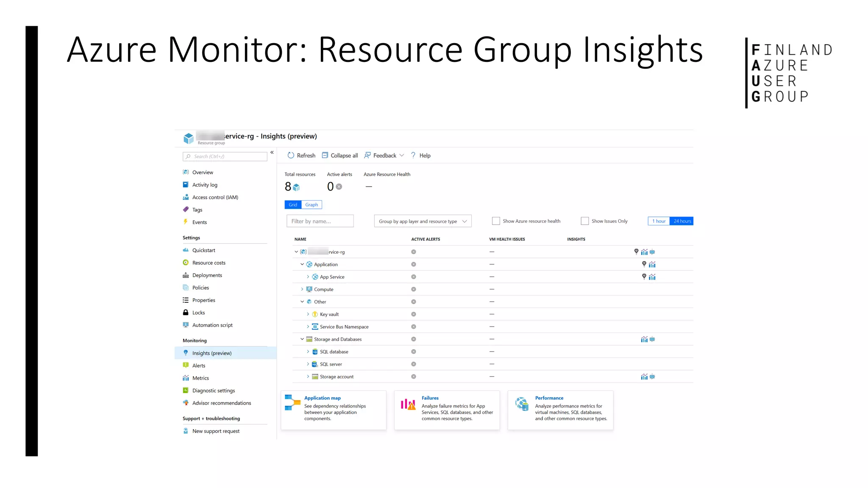Collapse the Other group chevron

coord(302,302)
